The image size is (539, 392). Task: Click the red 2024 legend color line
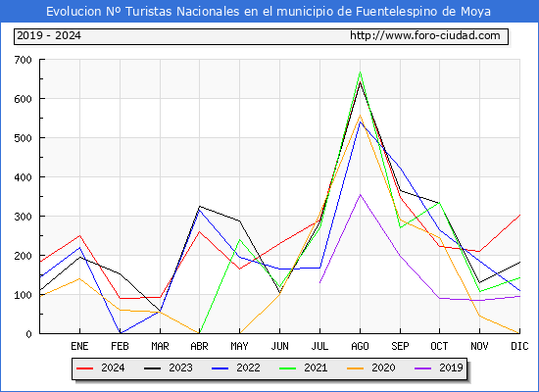pos(84,368)
